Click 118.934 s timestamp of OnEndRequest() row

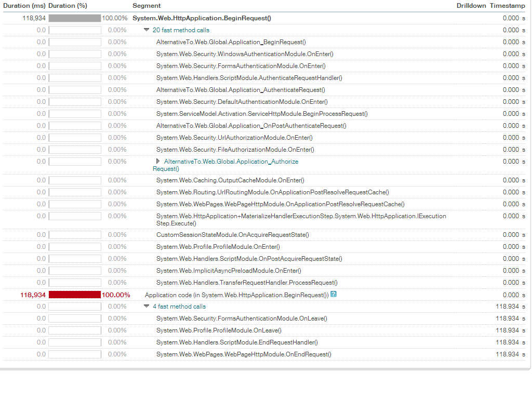pyautogui.click(x=510, y=354)
